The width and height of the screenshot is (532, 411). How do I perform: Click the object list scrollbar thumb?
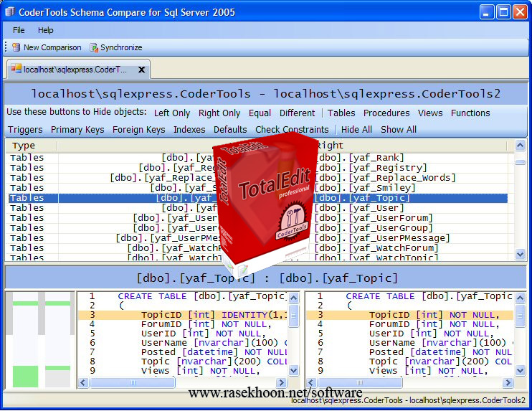coord(520,162)
